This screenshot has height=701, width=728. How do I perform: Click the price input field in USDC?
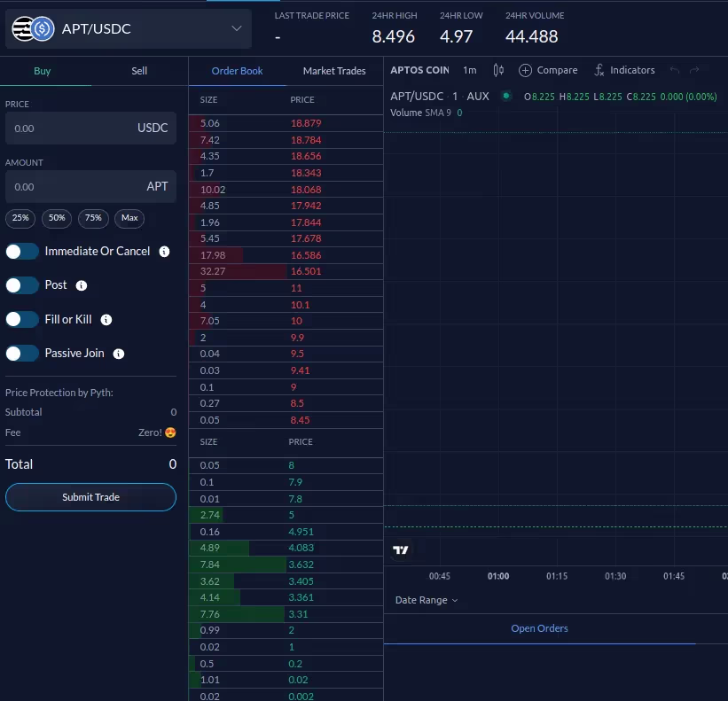(x=91, y=128)
